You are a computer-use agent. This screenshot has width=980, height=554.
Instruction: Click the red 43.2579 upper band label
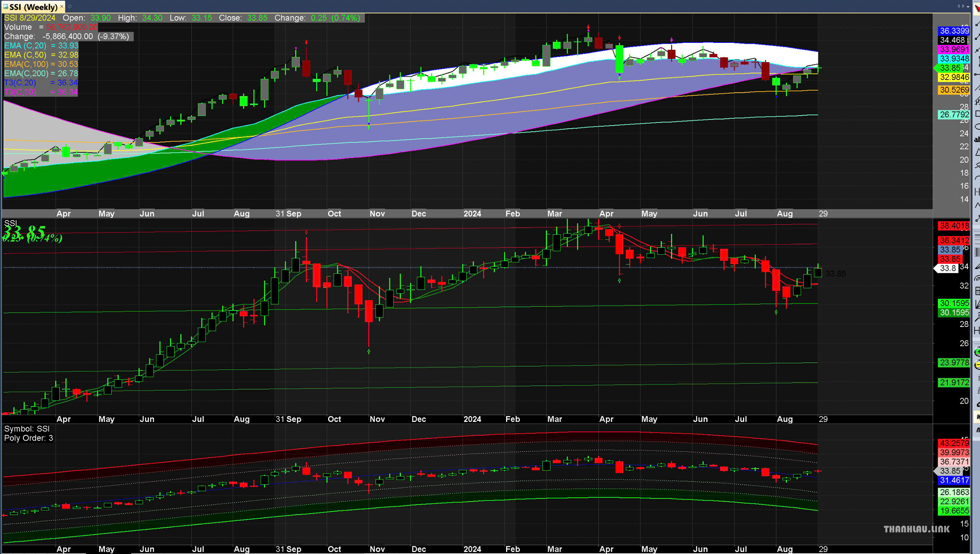click(954, 443)
